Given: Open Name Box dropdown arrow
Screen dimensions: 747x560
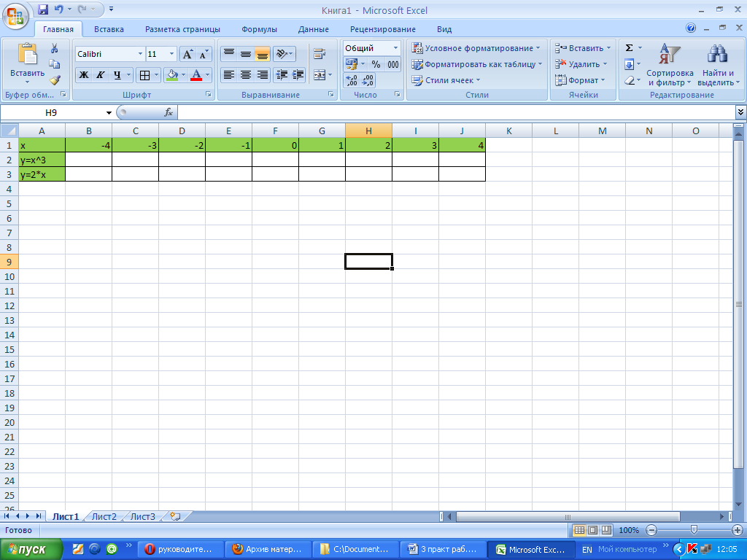Looking at the screenshot, I should coord(109,113).
